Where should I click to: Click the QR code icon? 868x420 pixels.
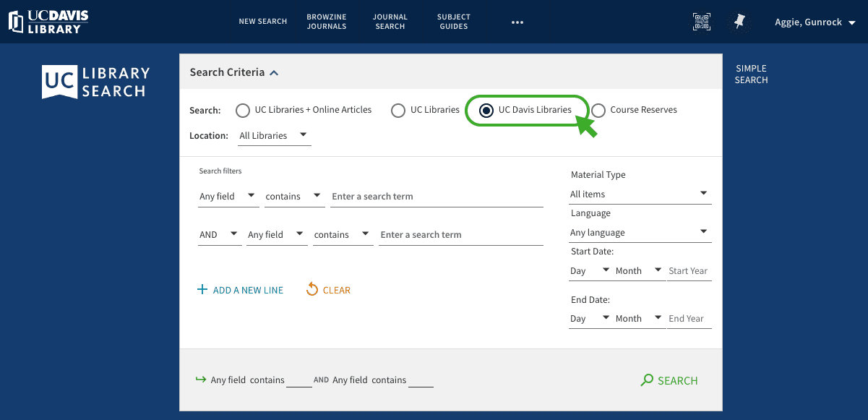[701, 22]
